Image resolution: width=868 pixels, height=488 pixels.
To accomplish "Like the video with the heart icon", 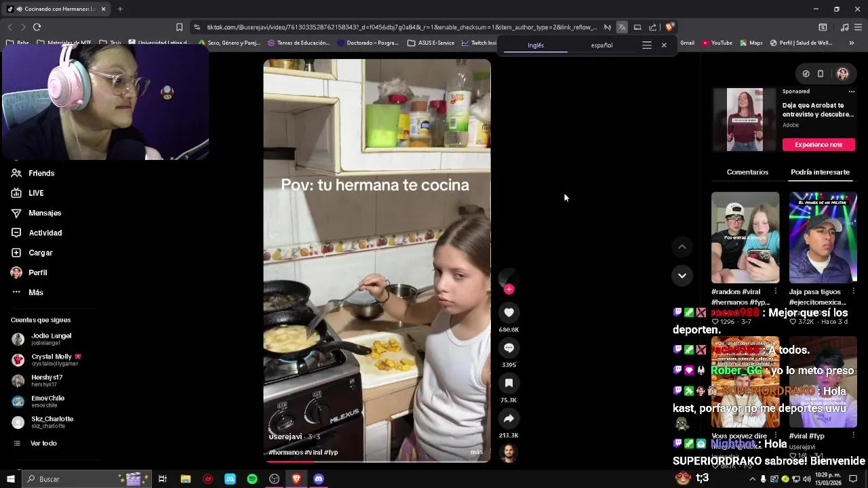I will (x=509, y=312).
